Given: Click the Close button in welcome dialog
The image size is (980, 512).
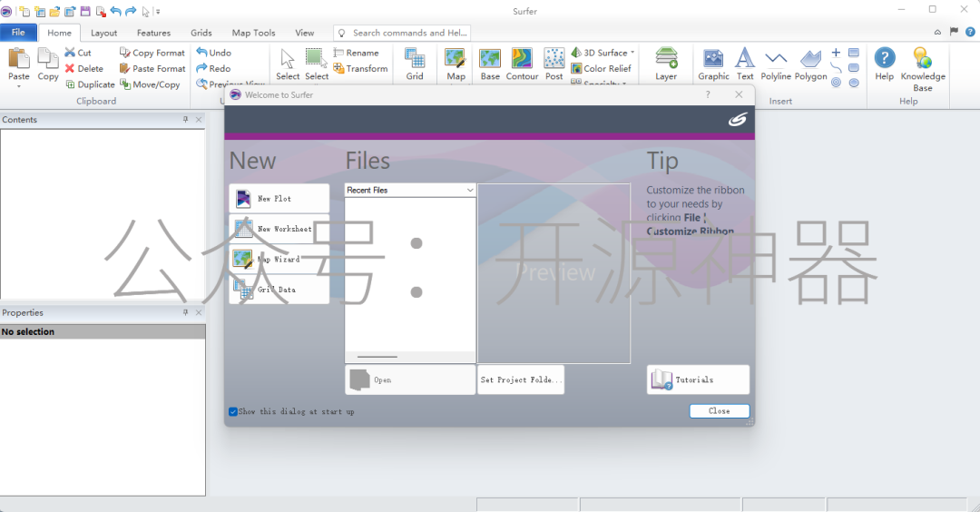Looking at the screenshot, I should (720, 410).
